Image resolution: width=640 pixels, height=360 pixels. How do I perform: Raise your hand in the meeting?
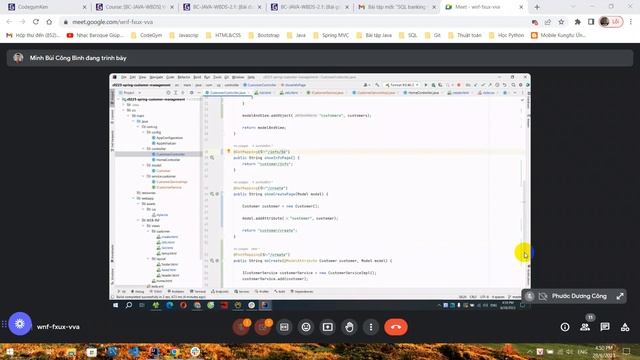click(349, 327)
